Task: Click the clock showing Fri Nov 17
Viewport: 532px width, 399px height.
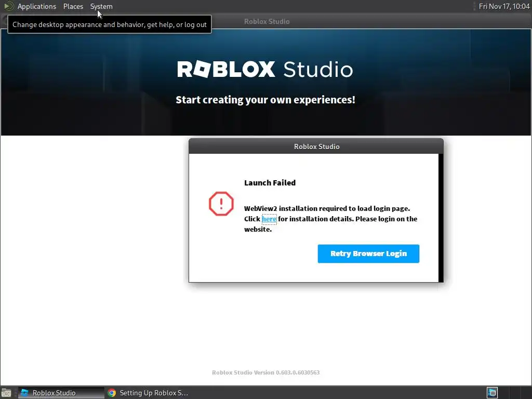Action: (x=504, y=6)
